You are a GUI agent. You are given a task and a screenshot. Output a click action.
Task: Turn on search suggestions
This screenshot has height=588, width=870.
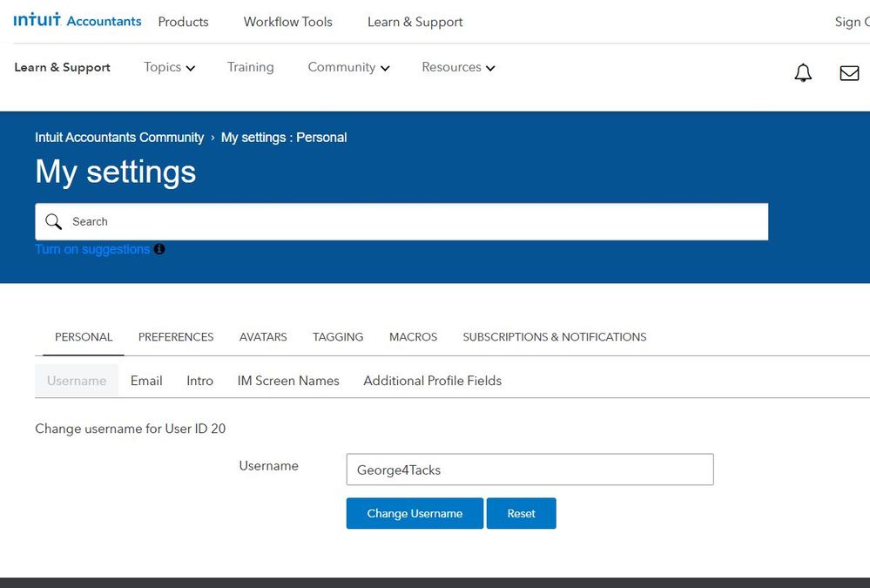pyautogui.click(x=92, y=249)
